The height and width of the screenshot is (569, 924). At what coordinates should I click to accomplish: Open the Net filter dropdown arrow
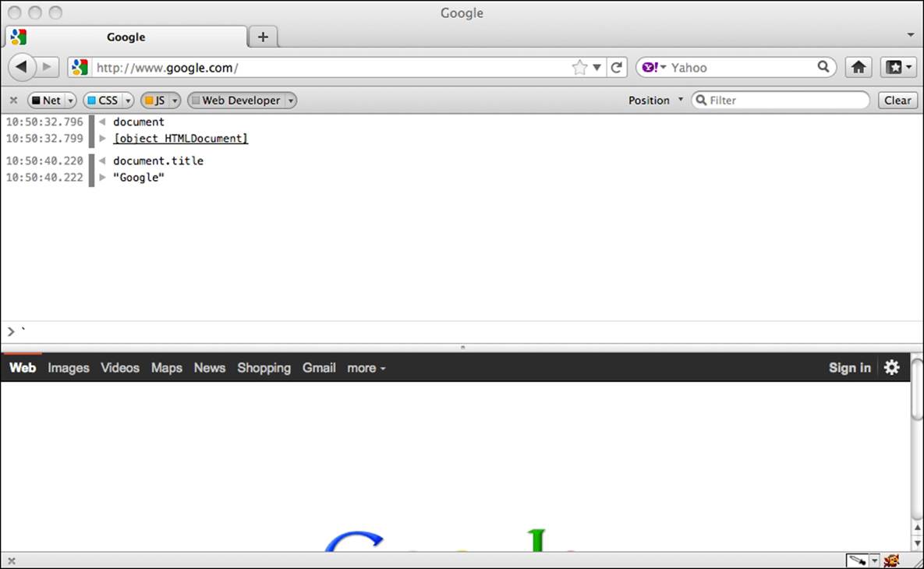71,101
